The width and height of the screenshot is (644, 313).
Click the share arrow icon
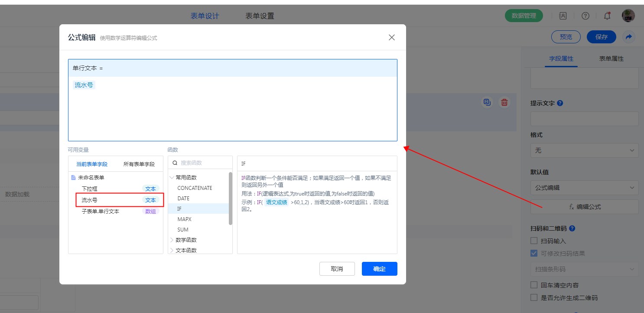[x=629, y=37]
